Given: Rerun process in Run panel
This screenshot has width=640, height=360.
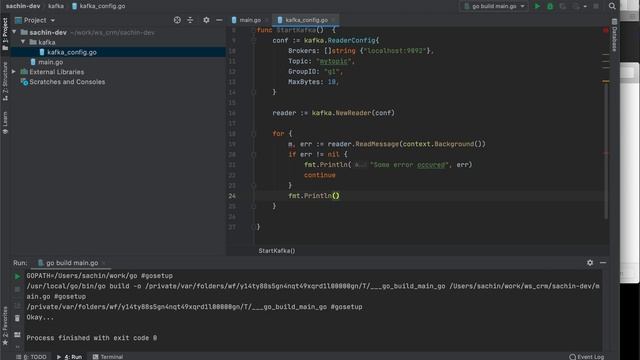Looking at the screenshot, I should point(17,276).
